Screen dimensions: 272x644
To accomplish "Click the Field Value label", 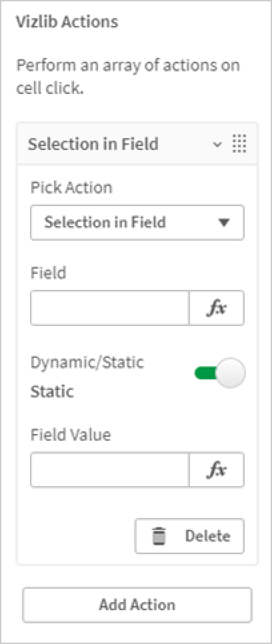I will point(71,435).
